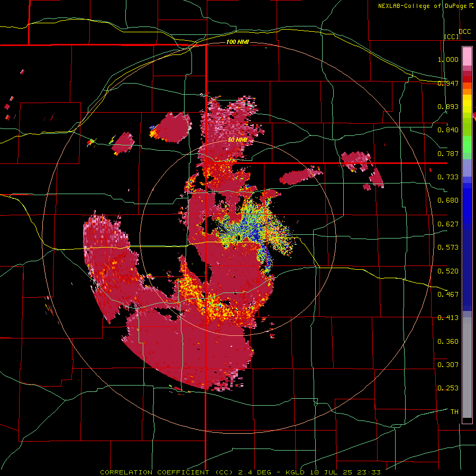Click the 100 NMI range ring label
This screenshot has height=476, width=476.
[x=237, y=42]
